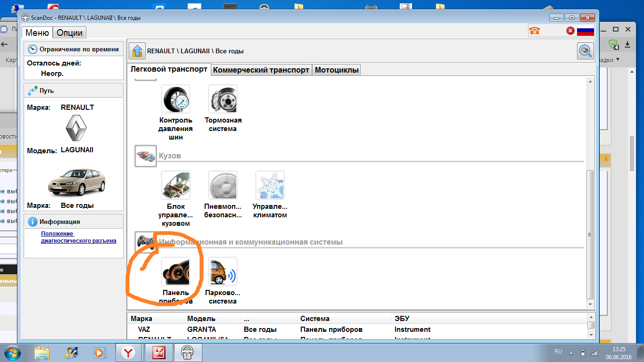Click the orange telephone support icon

(x=535, y=31)
